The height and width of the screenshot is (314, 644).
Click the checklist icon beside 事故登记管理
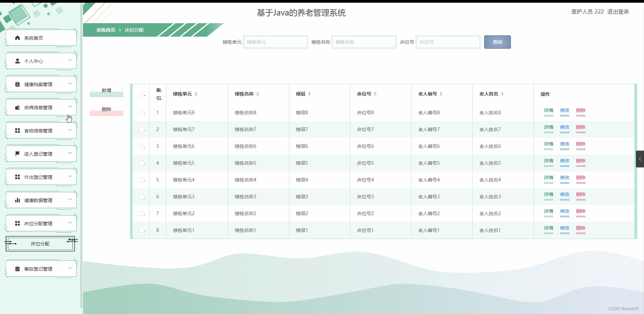click(x=17, y=269)
